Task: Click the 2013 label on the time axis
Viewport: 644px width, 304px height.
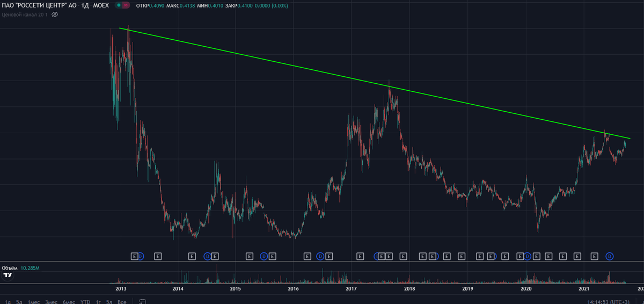Action: (121, 289)
